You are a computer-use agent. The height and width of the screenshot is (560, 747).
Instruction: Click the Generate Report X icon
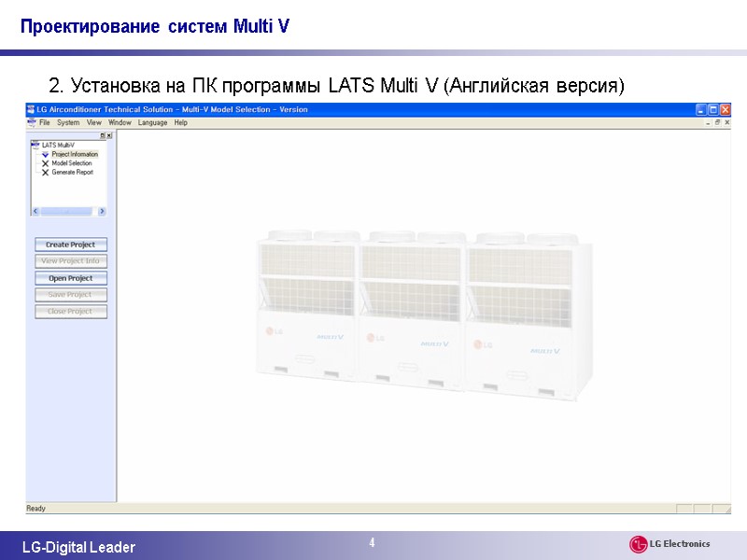coord(46,172)
